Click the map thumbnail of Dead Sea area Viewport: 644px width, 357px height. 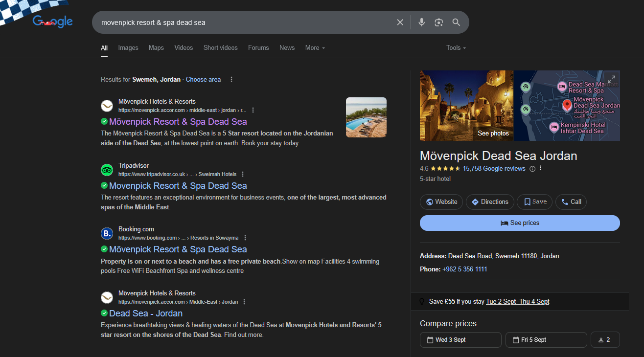[567, 106]
